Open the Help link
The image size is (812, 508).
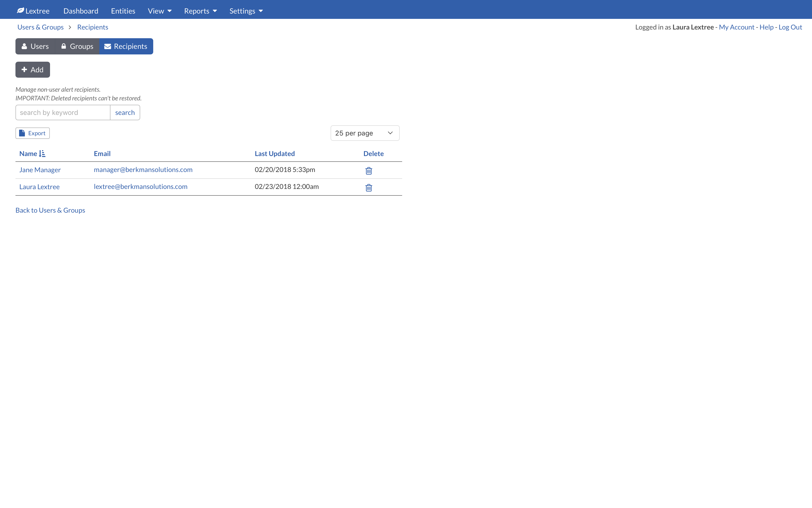tap(766, 27)
